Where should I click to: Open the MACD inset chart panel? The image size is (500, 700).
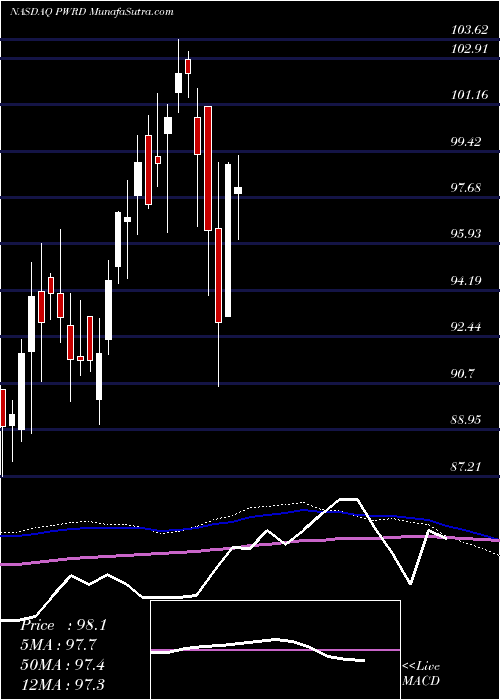click(x=275, y=650)
